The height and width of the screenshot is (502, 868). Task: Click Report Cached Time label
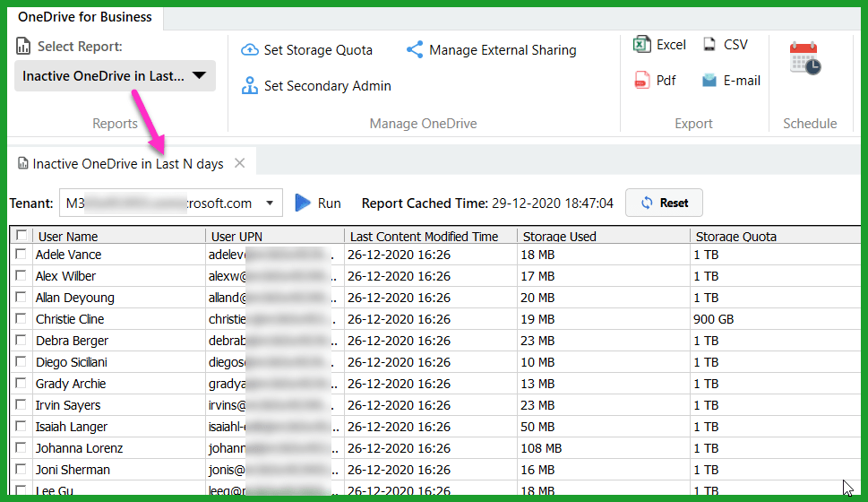(424, 203)
